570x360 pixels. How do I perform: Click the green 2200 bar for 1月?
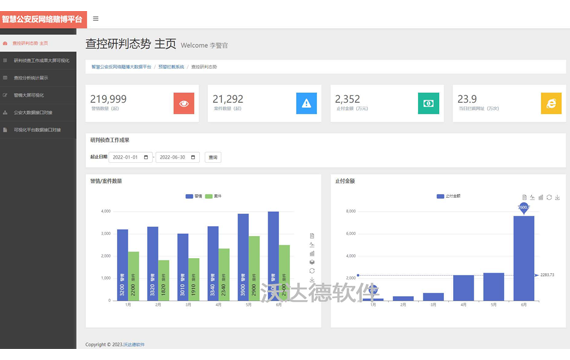tap(133, 276)
